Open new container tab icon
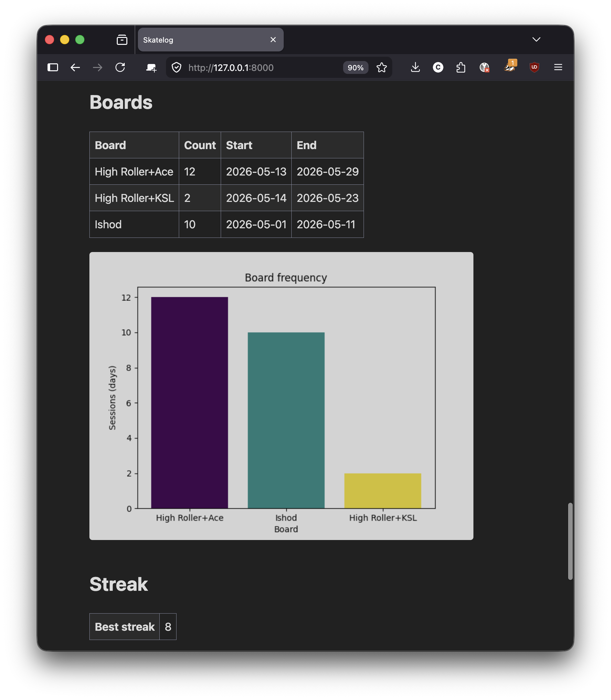 pyautogui.click(x=151, y=68)
